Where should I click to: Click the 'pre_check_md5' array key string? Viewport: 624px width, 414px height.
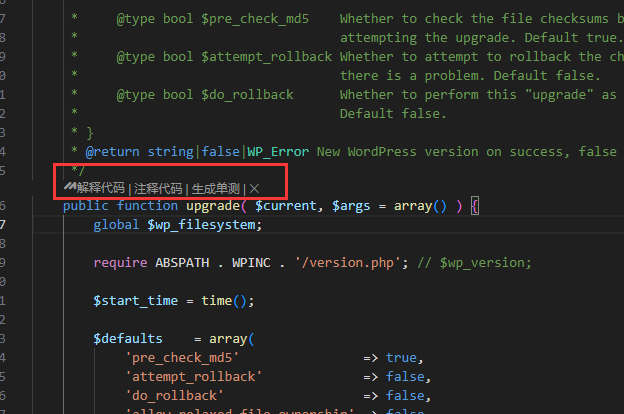click(182, 358)
